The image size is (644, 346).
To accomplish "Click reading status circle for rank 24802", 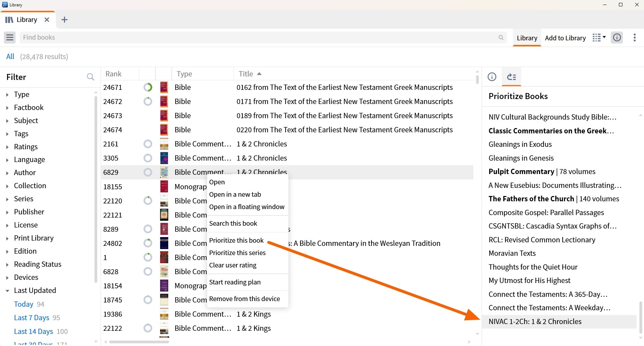I will (x=148, y=243).
